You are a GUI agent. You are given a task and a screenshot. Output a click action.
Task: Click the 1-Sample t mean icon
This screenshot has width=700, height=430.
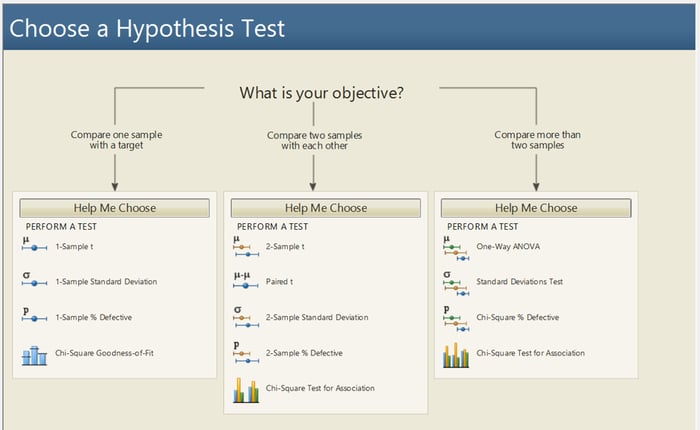34,245
